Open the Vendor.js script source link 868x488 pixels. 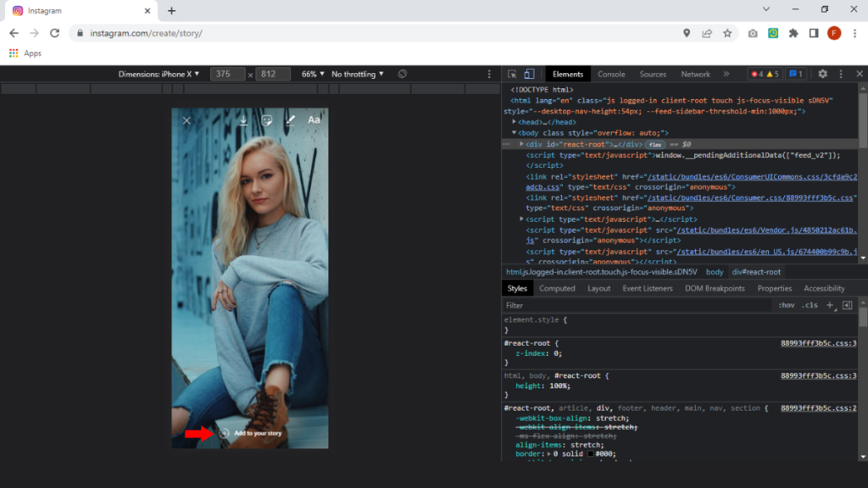click(x=766, y=230)
